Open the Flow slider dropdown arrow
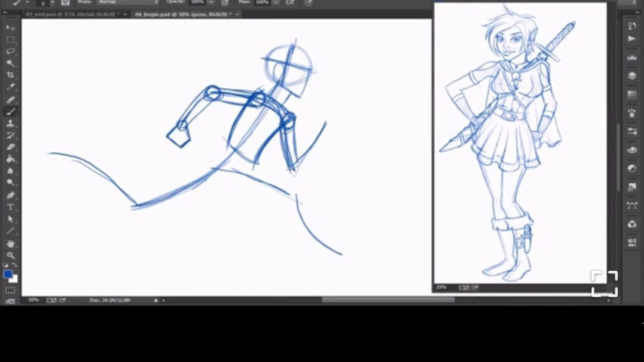Screen dimensions: 644x362 coord(276,2)
